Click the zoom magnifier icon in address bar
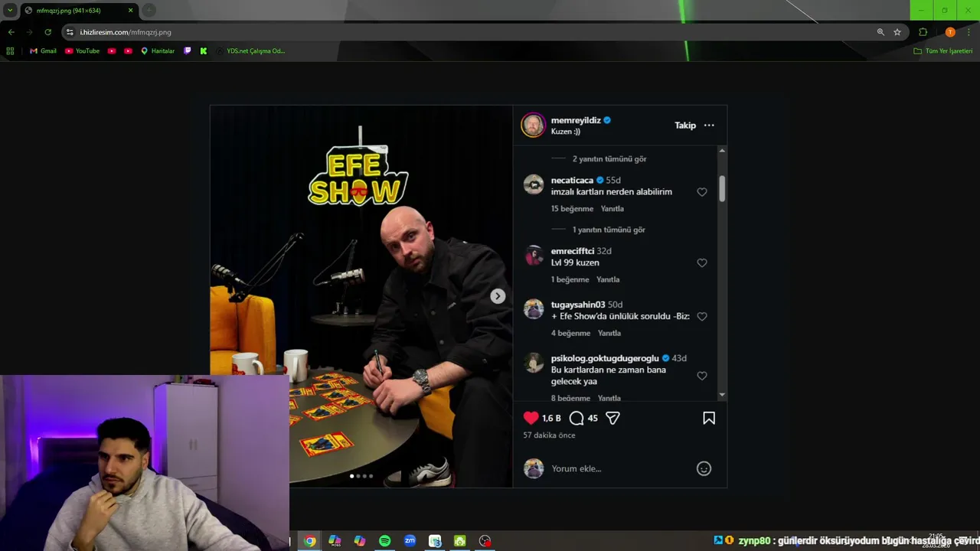 pos(880,32)
